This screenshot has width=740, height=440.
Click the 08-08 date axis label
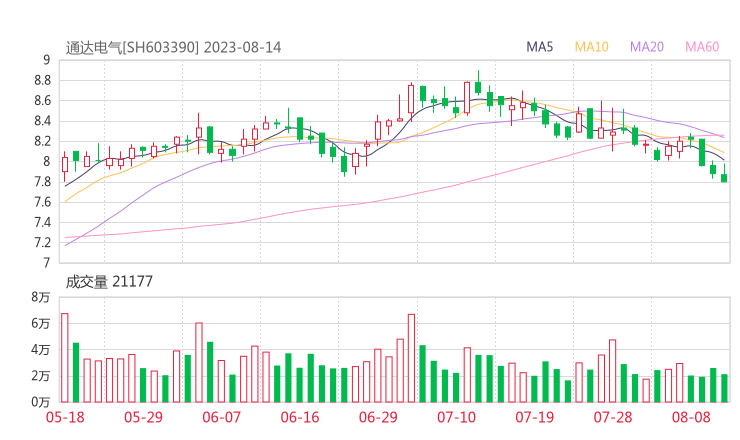point(691,417)
